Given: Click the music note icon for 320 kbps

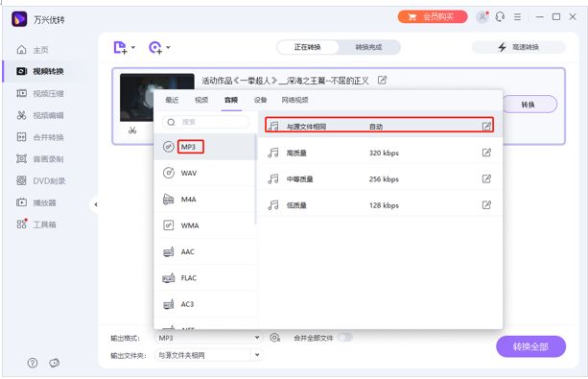Looking at the screenshot, I should (273, 153).
